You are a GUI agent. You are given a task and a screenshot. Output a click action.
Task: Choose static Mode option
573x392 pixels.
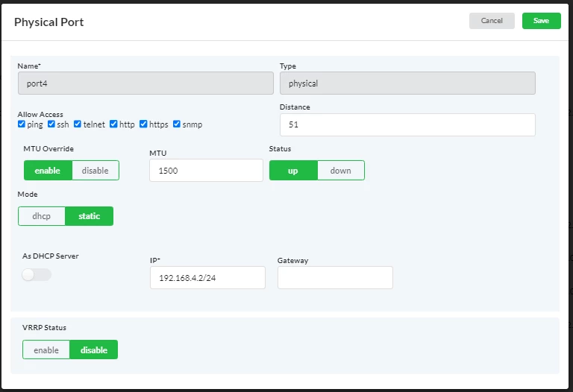[x=90, y=216]
